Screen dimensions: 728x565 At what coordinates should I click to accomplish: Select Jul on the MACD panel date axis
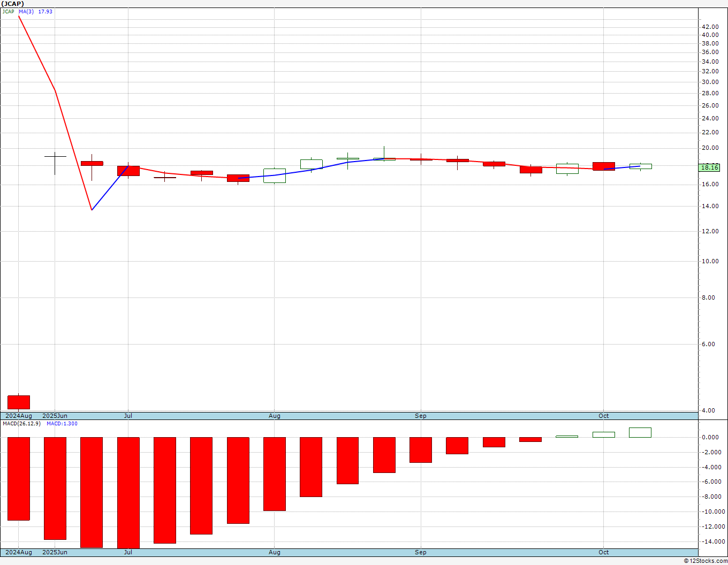(x=128, y=552)
